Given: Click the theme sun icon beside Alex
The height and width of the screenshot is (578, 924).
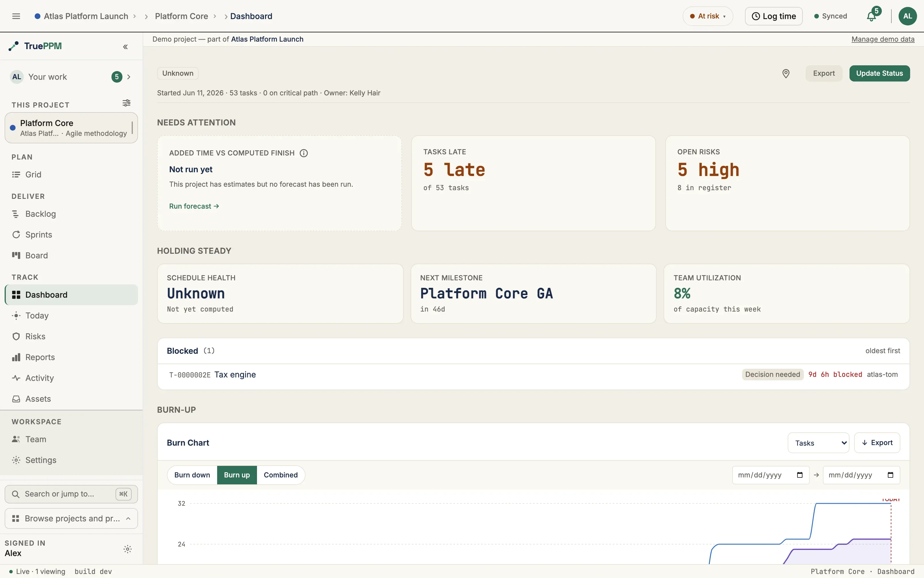Looking at the screenshot, I should pos(128,549).
